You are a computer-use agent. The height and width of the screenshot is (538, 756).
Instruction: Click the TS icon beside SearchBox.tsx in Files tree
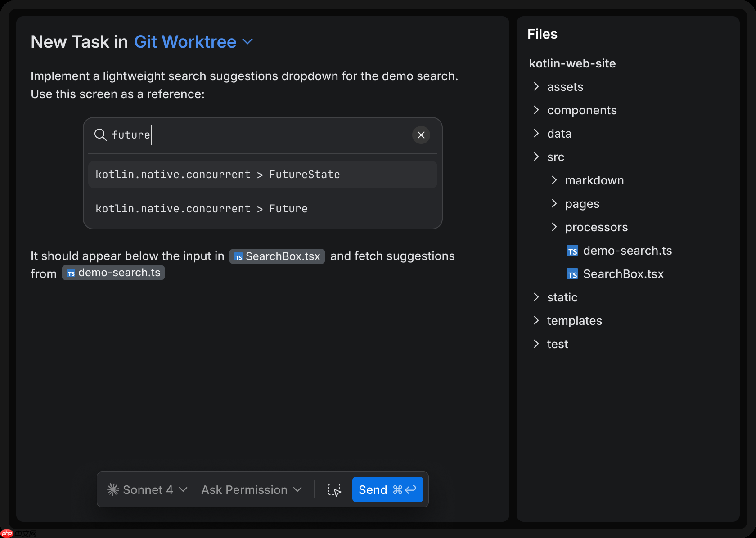pos(572,273)
